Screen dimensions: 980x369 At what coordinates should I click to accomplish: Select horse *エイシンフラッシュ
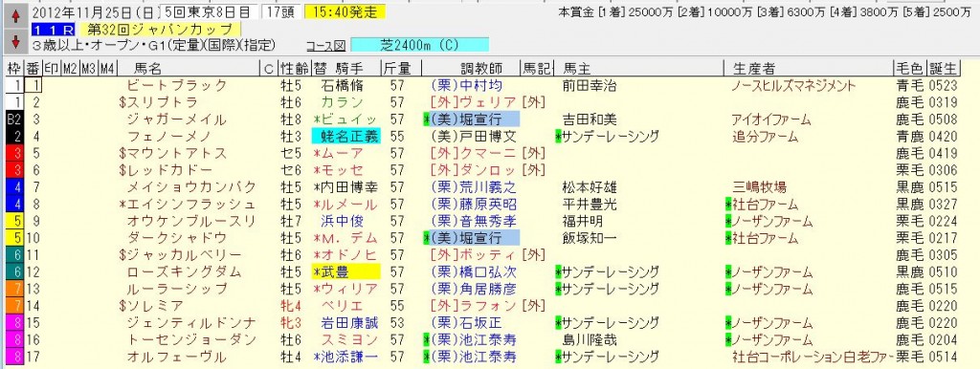click(x=188, y=204)
